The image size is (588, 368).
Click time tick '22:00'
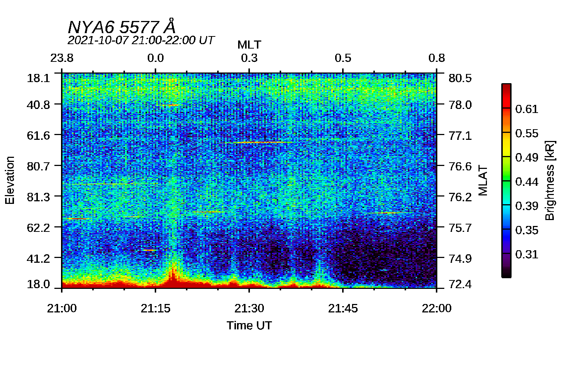pyautogui.click(x=437, y=308)
